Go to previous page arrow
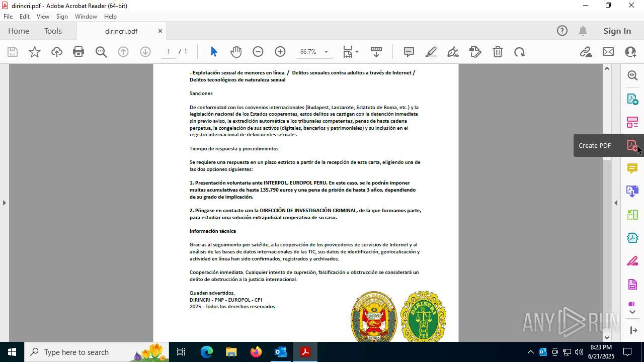This screenshot has width=644, height=362. pos(123,52)
